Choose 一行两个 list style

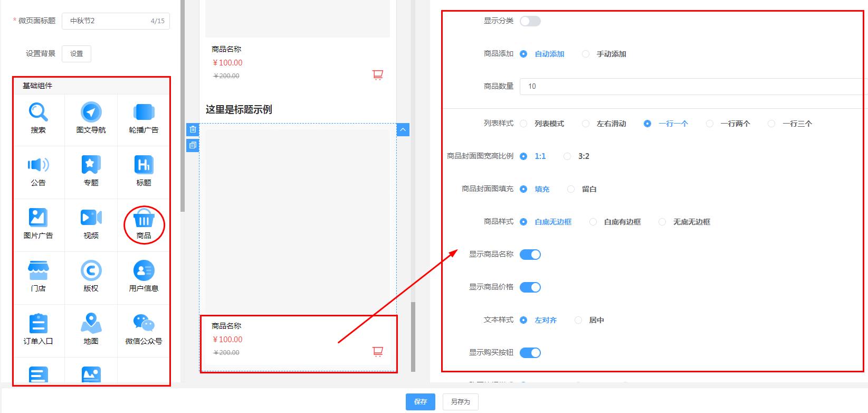(x=728, y=124)
